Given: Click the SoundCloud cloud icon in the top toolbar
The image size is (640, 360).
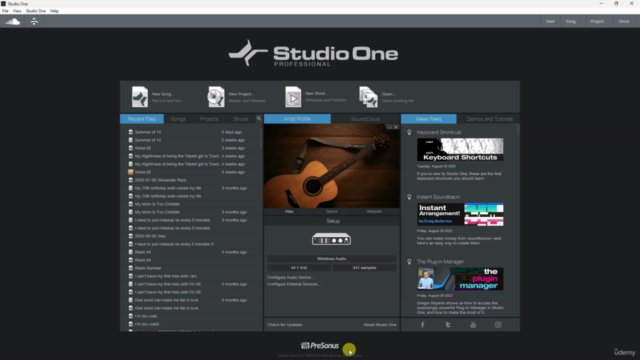Looking at the screenshot, I should (x=13, y=22).
